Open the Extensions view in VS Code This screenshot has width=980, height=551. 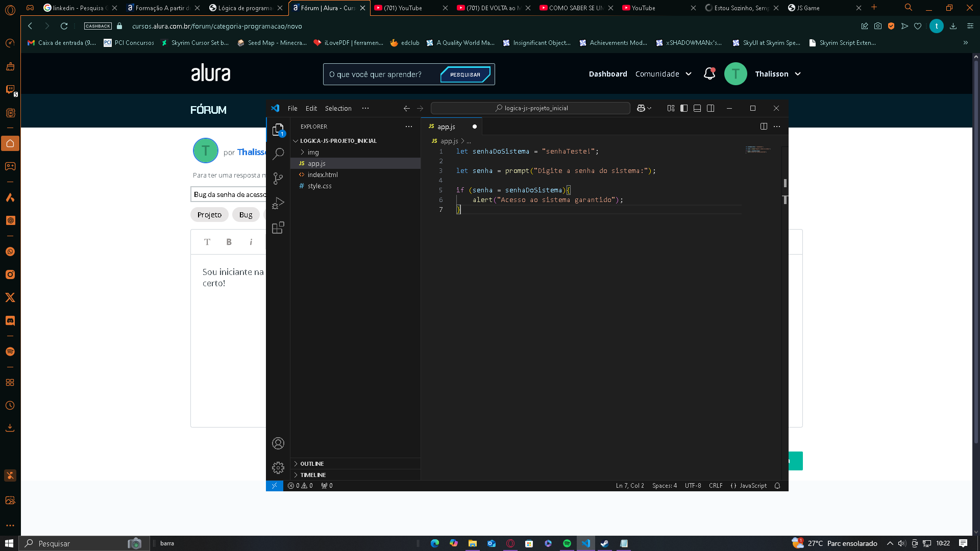[278, 228]
